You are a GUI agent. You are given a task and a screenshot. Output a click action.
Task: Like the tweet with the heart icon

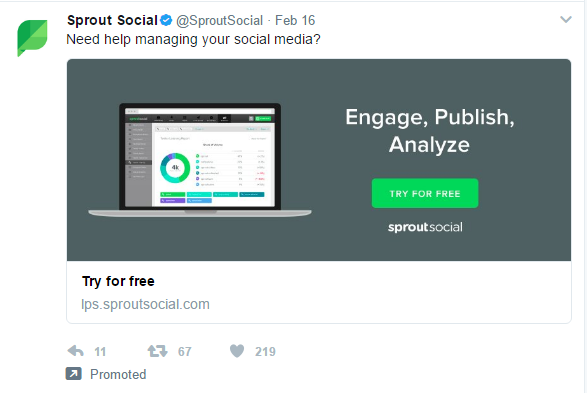point(237,351)
